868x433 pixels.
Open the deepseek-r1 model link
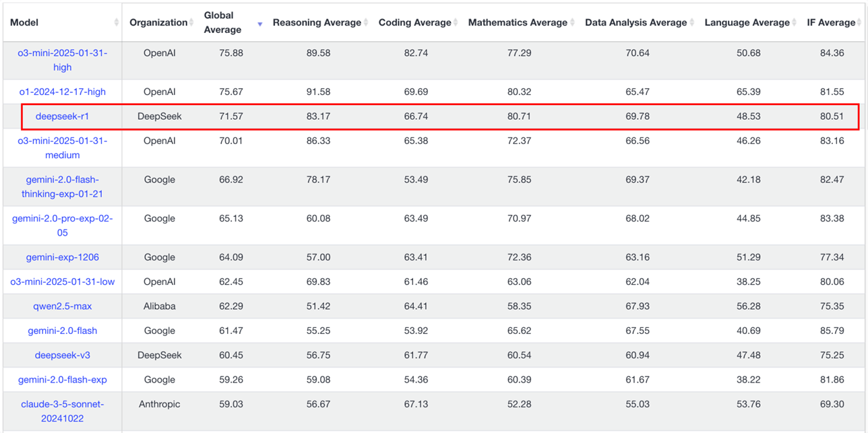(x=62, y=116)
